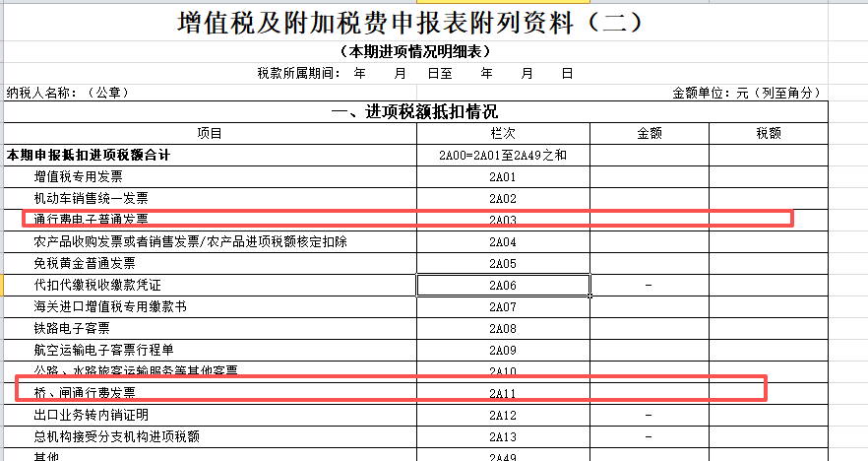This screenshot has width=868, height=461.
Task: Select the 2A09 cell
Action: (503, 350)
